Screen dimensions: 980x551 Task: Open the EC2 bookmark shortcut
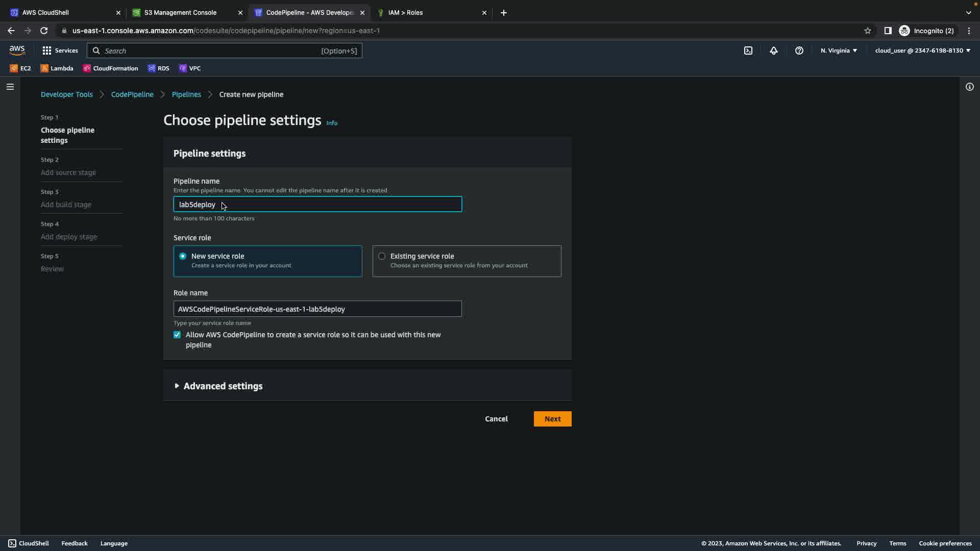coord(21,68)
